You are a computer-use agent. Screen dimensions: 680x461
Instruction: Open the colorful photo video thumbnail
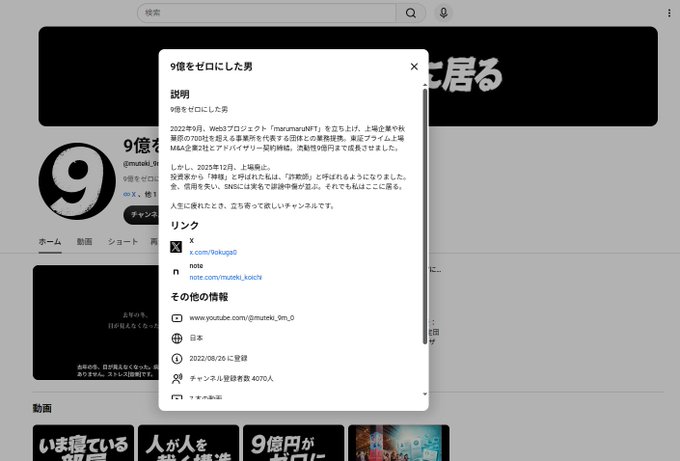[399, 443]
